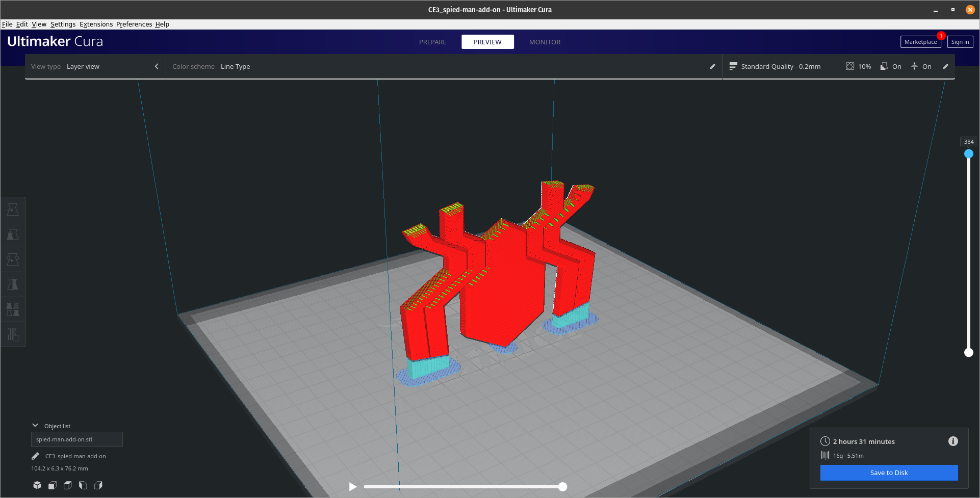The image size is (980, 498).
Task: Click the infill 10% indicator
Action: tap(859, 66)
